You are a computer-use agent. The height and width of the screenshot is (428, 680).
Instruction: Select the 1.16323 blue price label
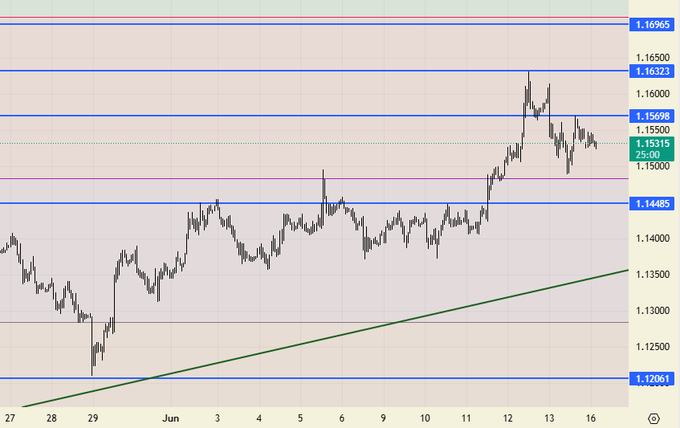[x=652, y=71]
